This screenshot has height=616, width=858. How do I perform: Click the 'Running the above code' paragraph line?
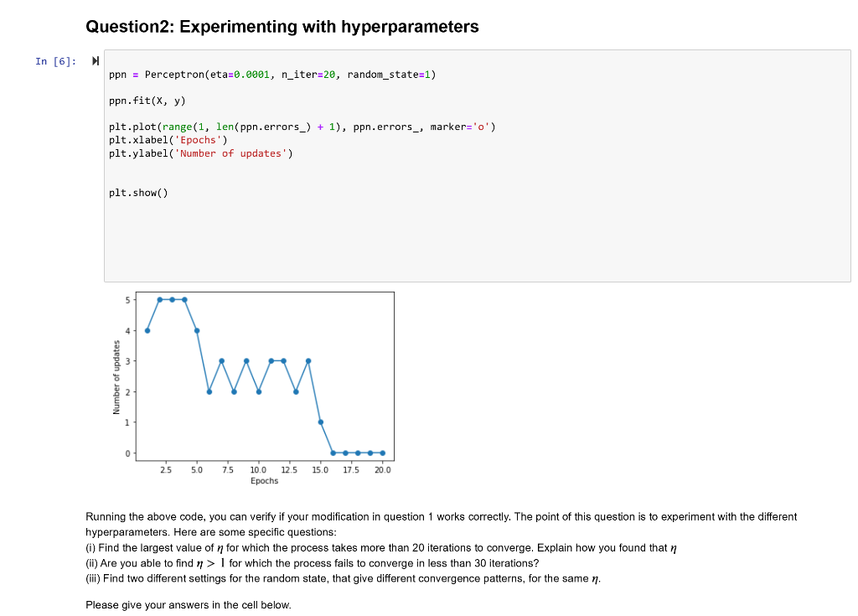pyautogui.click(x=441, y=517)
